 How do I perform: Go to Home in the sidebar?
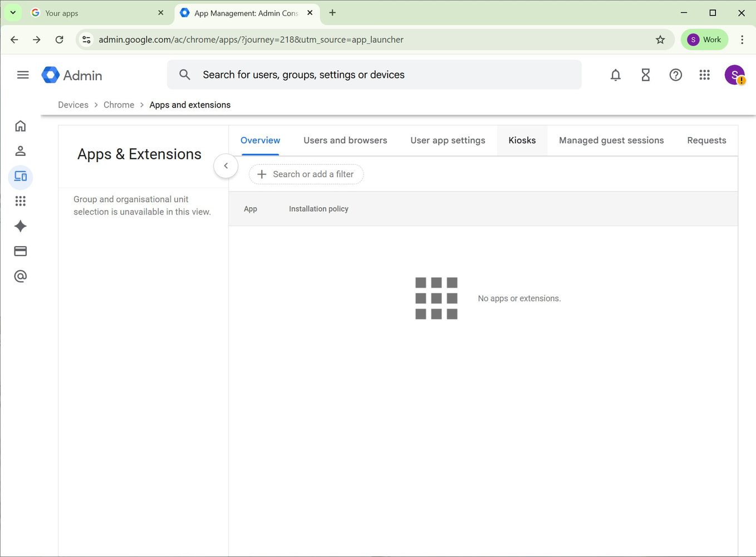[21, 126]
